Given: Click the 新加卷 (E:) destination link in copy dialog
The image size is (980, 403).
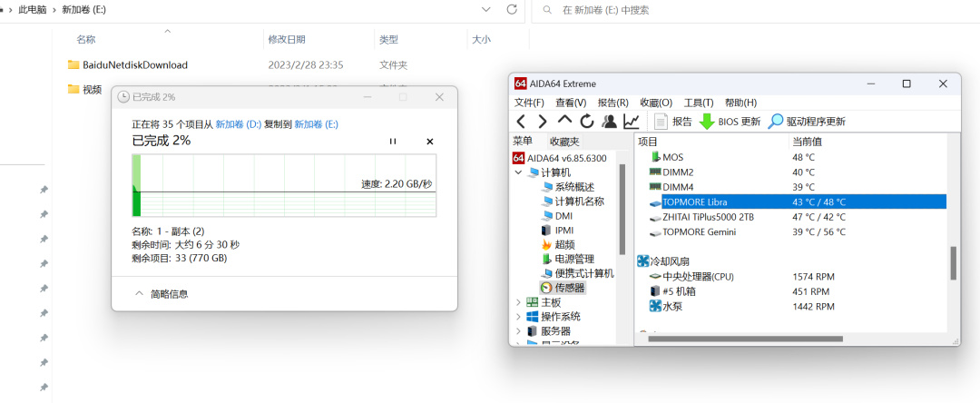Looking at the screenshot, I should [x=317, y=124].
